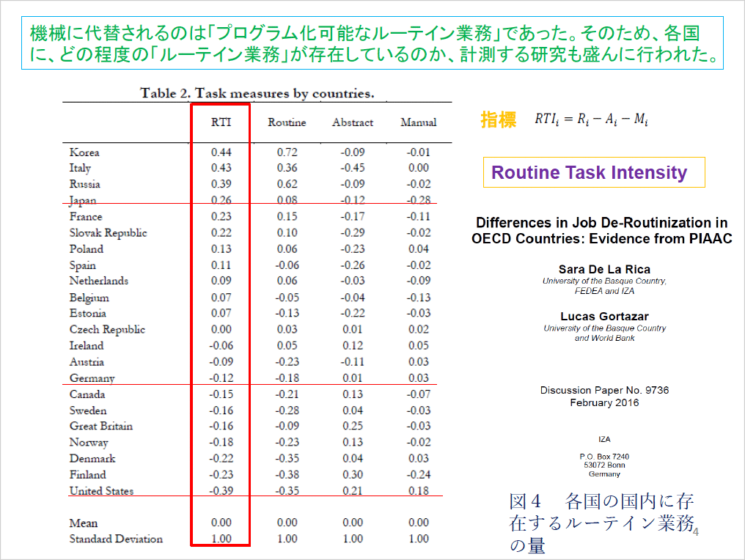Click Russia's Routine value 0.62

[x=287, y=184]
